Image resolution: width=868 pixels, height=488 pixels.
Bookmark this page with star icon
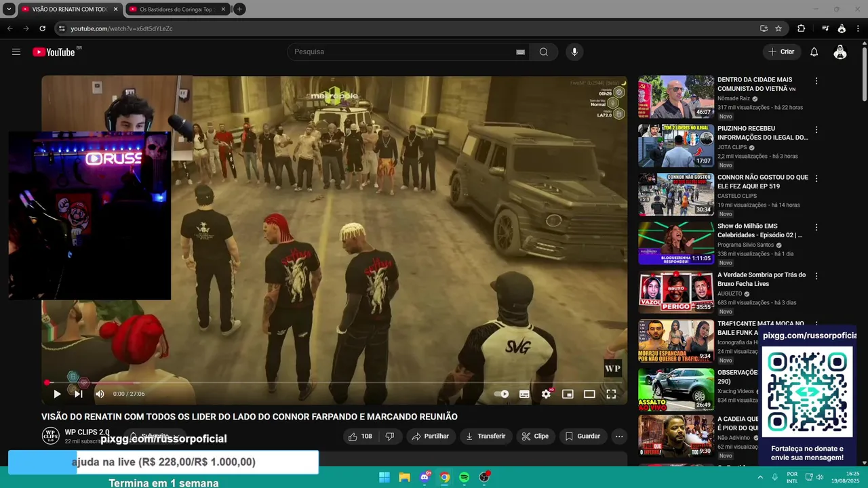coord(778,28)
